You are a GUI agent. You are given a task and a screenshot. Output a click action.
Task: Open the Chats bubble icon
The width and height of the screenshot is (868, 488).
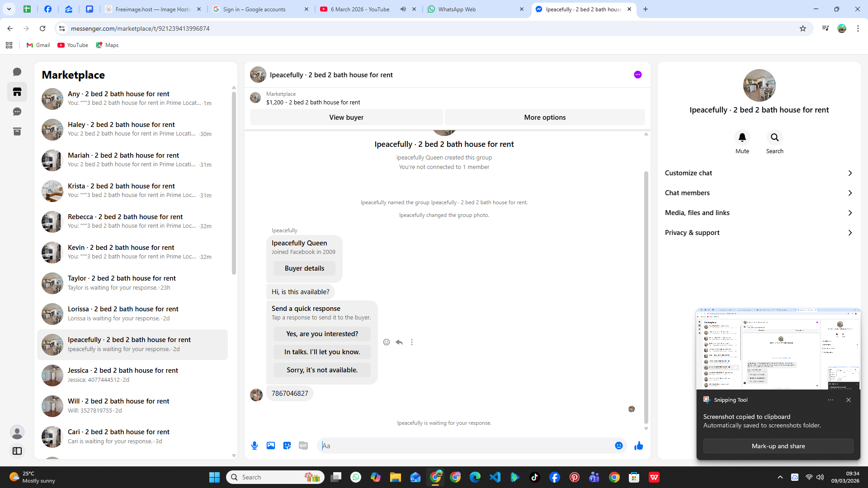(17, 72)
